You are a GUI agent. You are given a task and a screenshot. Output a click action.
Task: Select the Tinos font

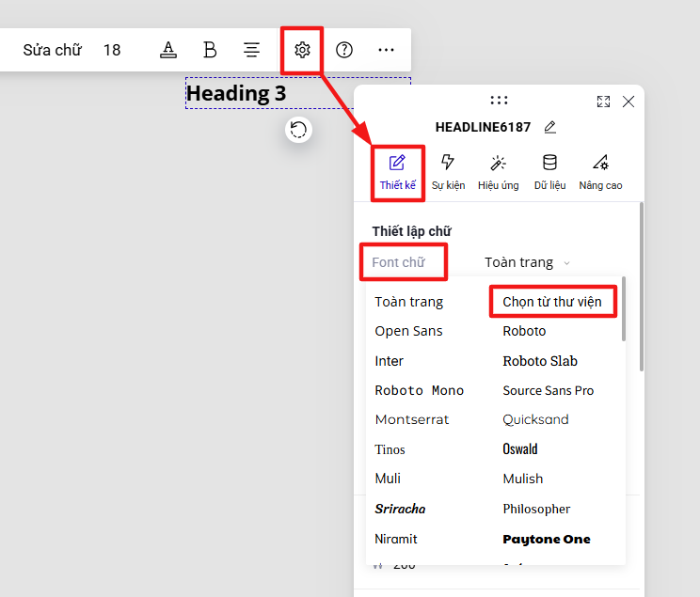coord(390,449)
